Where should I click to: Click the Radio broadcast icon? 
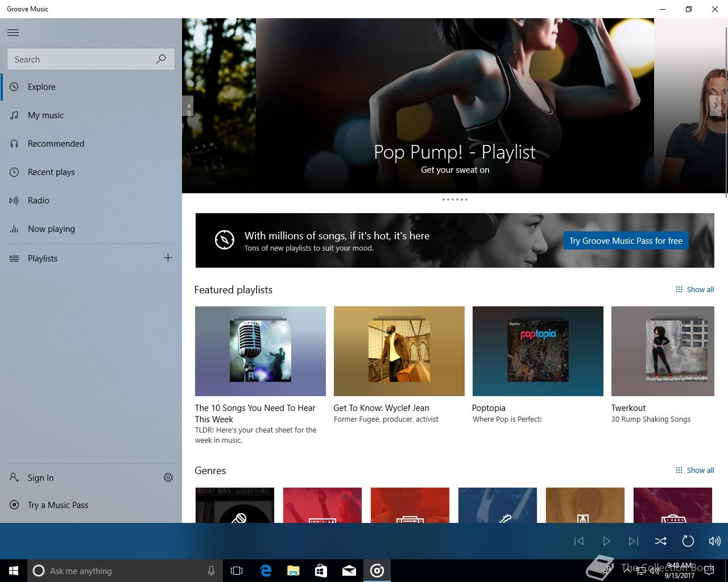pos(14,201)
